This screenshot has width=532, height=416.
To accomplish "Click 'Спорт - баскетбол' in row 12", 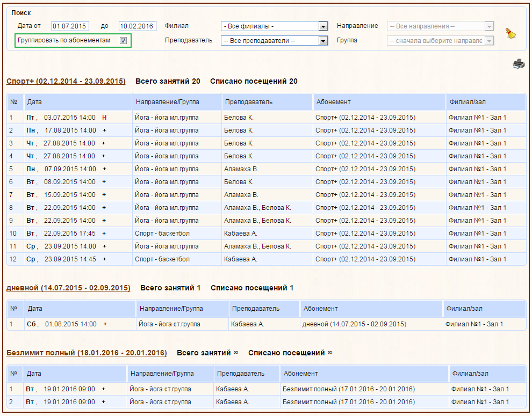I will click(162, 259).
